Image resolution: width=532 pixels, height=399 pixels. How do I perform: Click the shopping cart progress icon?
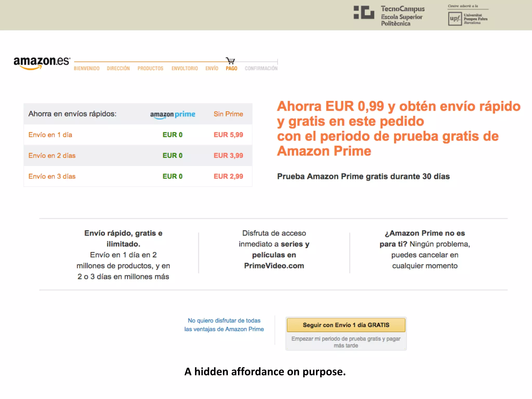click(230, 61)
